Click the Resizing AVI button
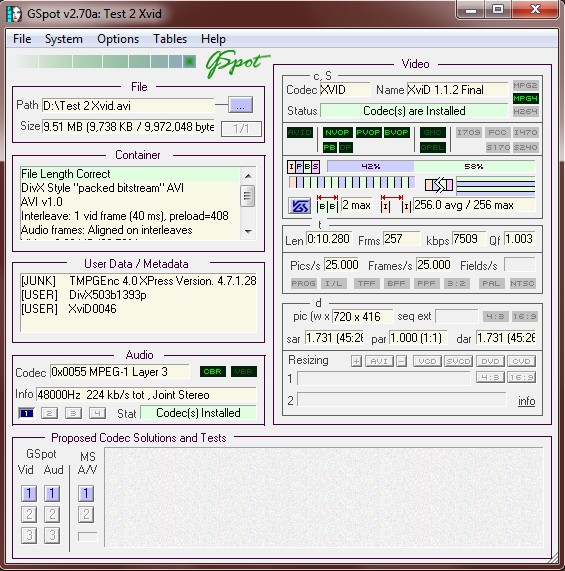This screenshot has height=571, width=565. pos(379,361)
